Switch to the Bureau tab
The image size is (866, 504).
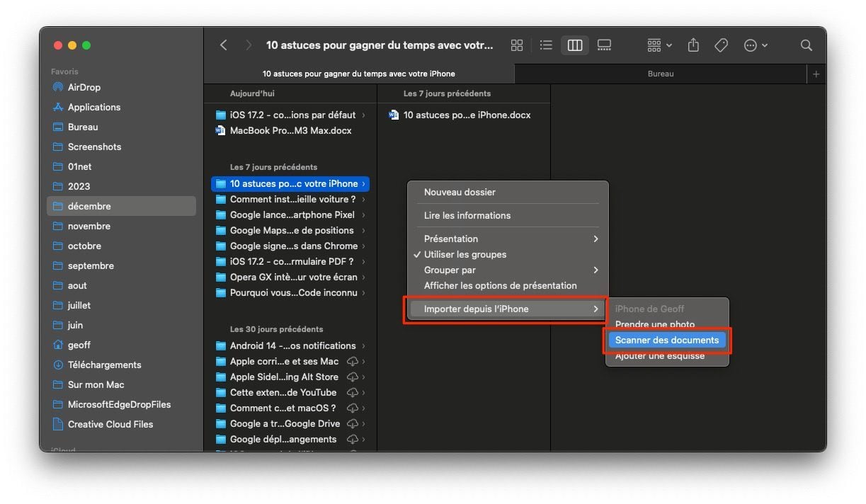coord(661,74)
